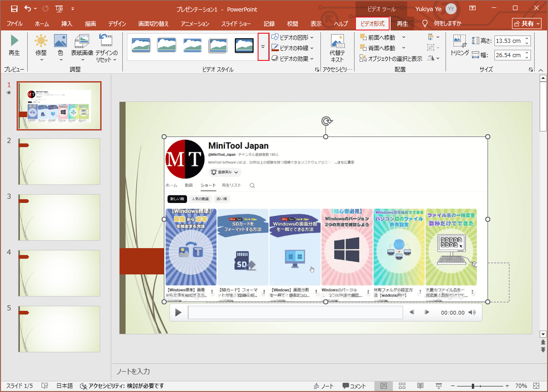
Task: Toggle the Notes (ノート) pane button
Action: (324, 386)
